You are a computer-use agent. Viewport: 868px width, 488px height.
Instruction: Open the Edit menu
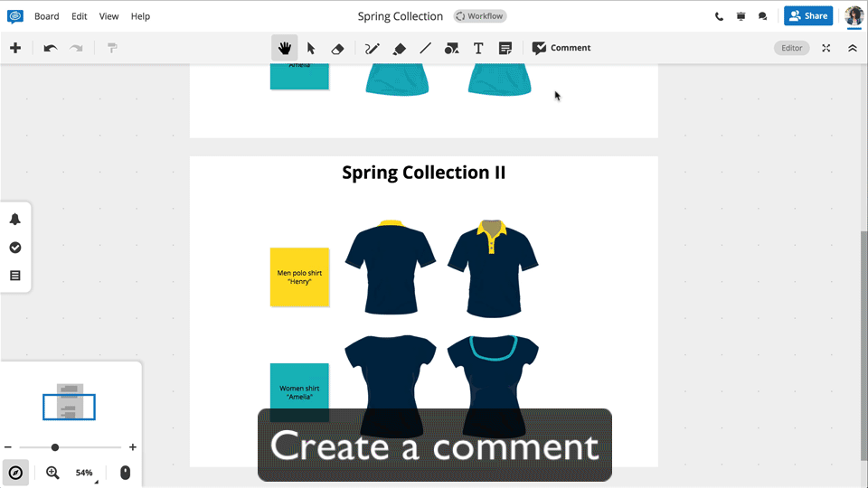tap(80, 16)
